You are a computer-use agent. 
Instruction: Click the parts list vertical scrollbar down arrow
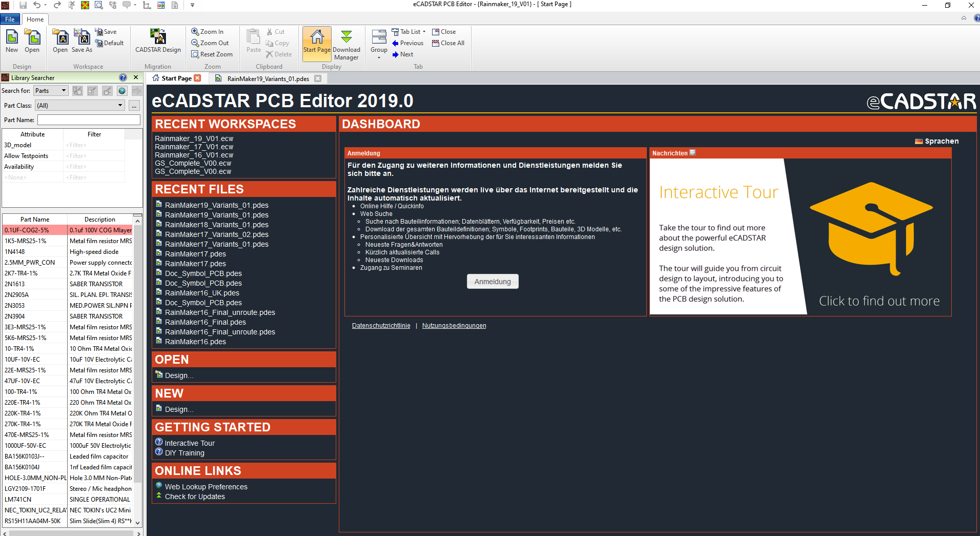tap(137, 523)
